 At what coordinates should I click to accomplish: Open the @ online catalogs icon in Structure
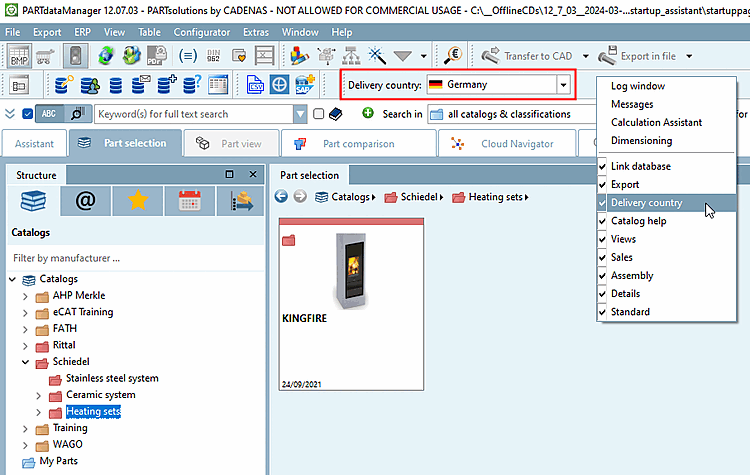[x=85, y=201]
